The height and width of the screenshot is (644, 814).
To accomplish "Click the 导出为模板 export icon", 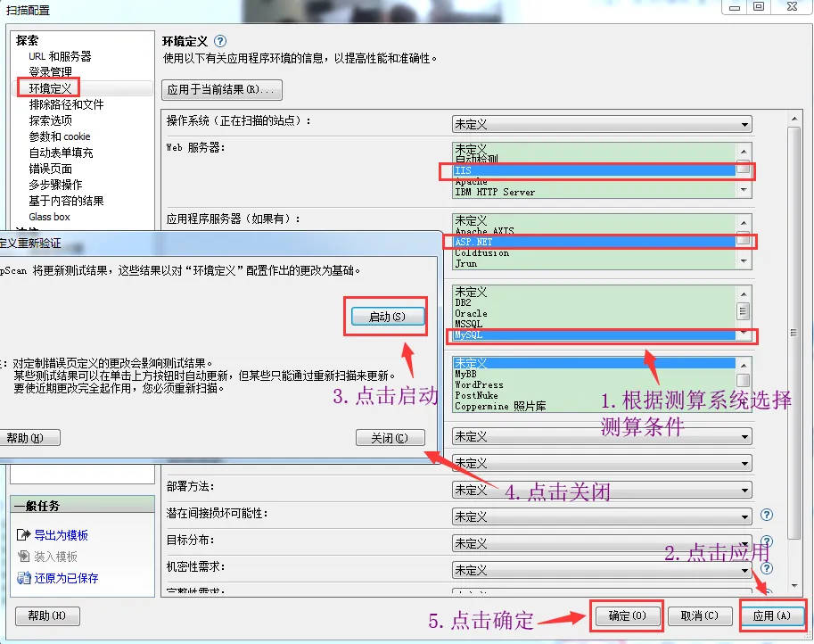I will 24,535.
